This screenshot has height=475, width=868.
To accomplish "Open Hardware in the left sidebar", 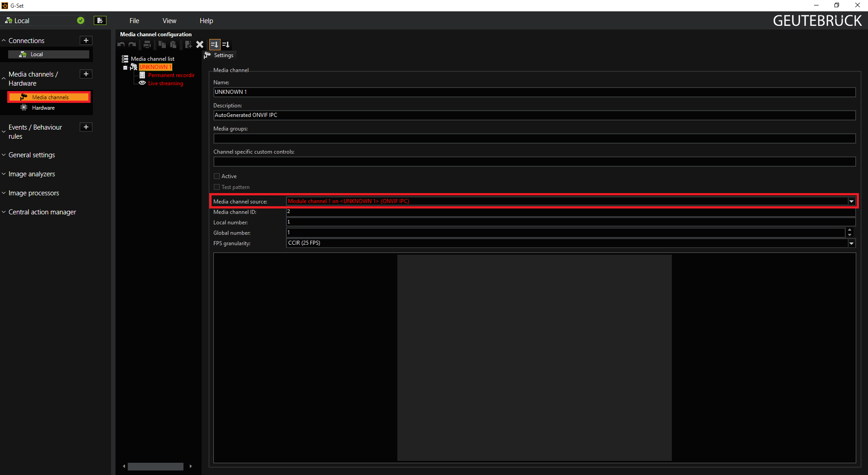I will 43,108.
